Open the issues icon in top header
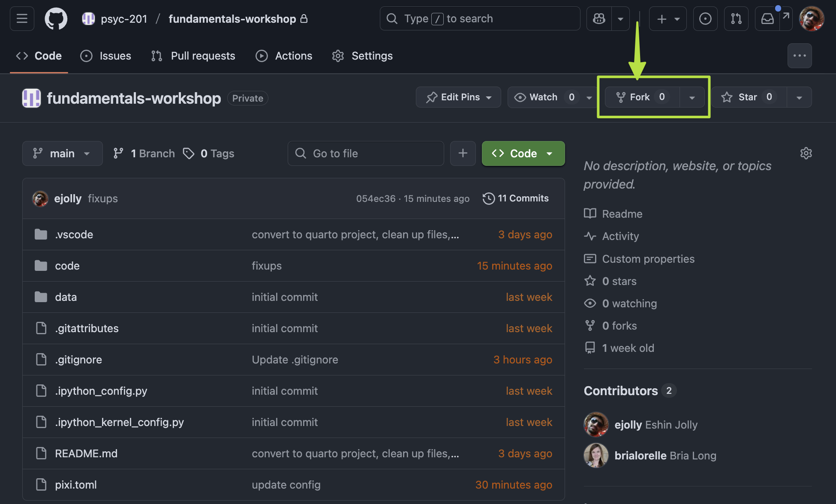The width and height of the screenshot is (836, 504). pos(705,19)
